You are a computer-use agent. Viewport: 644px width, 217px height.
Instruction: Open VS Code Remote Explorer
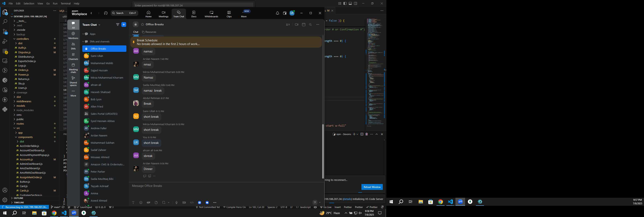pyautogui.click(x=5, y=61)
